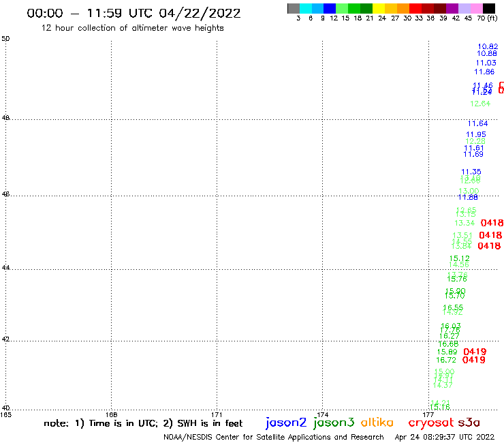Screen dimensions: 504x443
Task: Click the latitude 50 axis label
Action: (x=5, y=39)
